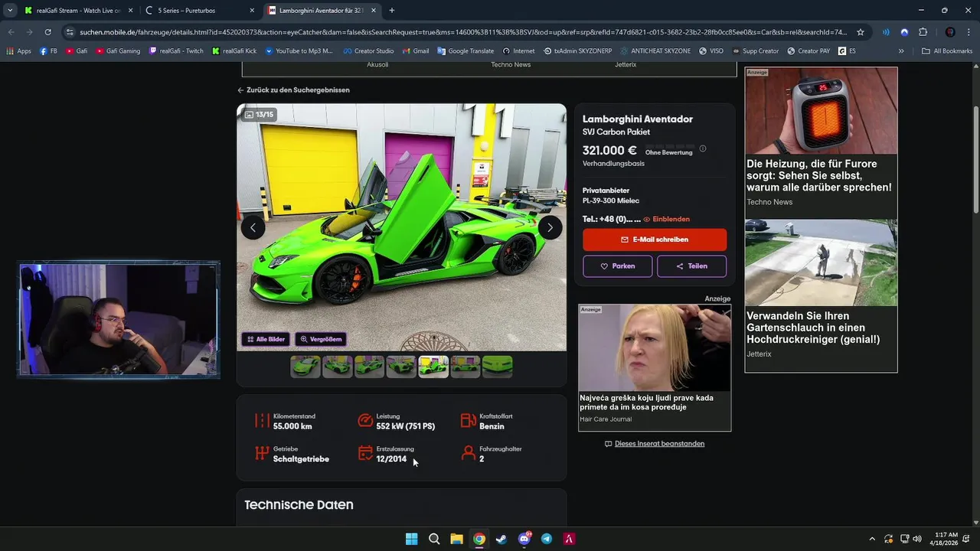
Task: Open the Creator PAY bookmark
Action: [x=808, y=51]
